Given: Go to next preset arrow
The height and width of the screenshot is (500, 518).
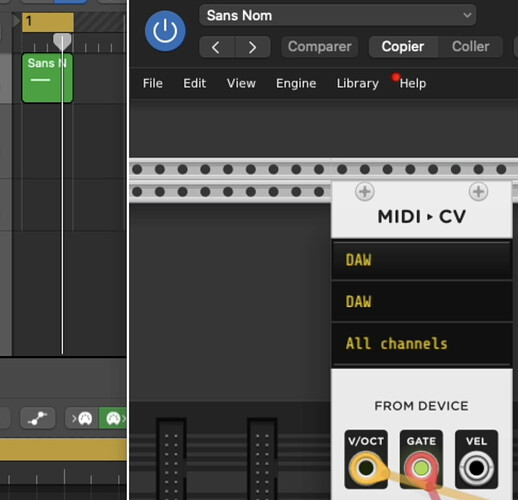Looking at the screenshot, I should coord(253,47).
